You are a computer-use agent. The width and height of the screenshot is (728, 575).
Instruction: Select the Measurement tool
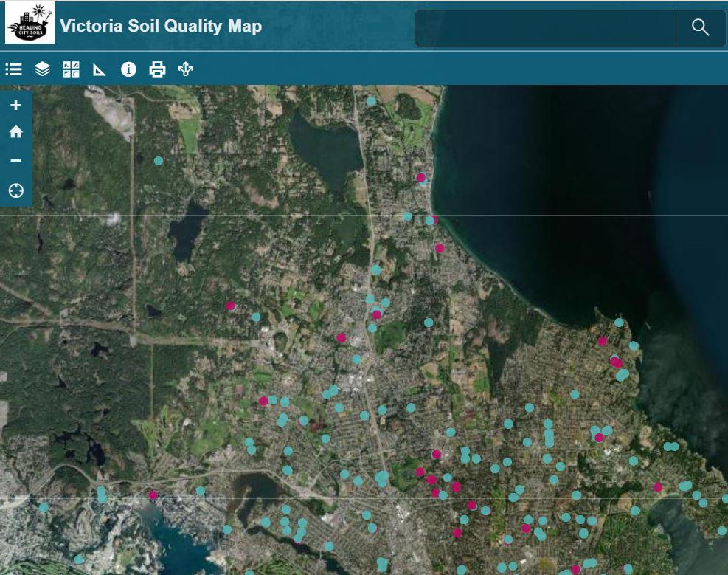point(99,69)
